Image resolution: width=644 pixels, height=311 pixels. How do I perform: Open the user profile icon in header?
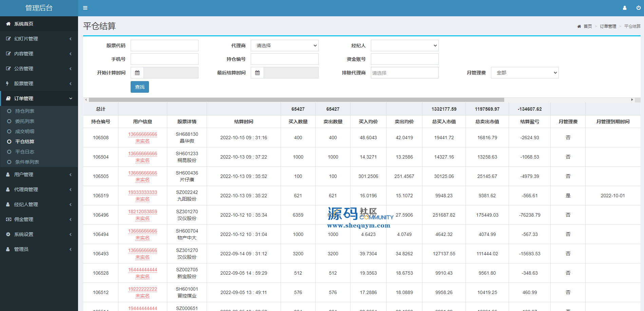point(625,8)
